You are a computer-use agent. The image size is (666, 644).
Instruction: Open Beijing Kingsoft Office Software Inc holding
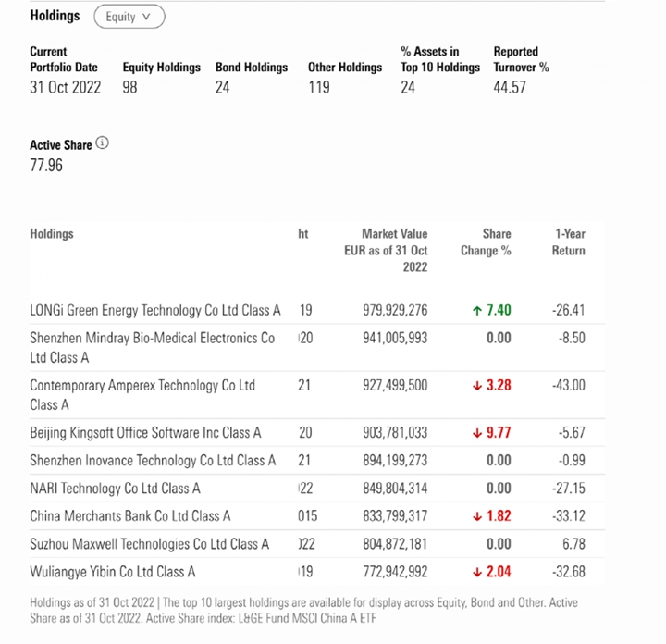pos(145,432)
